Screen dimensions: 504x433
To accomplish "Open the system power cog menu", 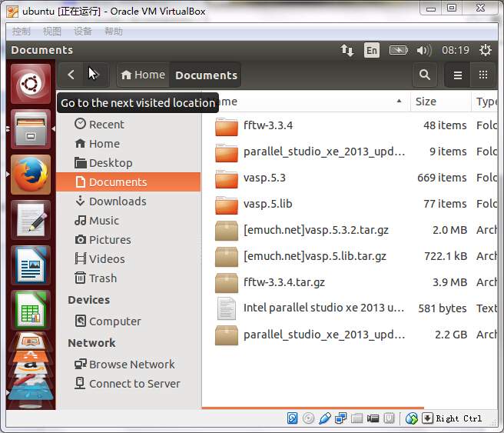I will (x=485, y=50).
